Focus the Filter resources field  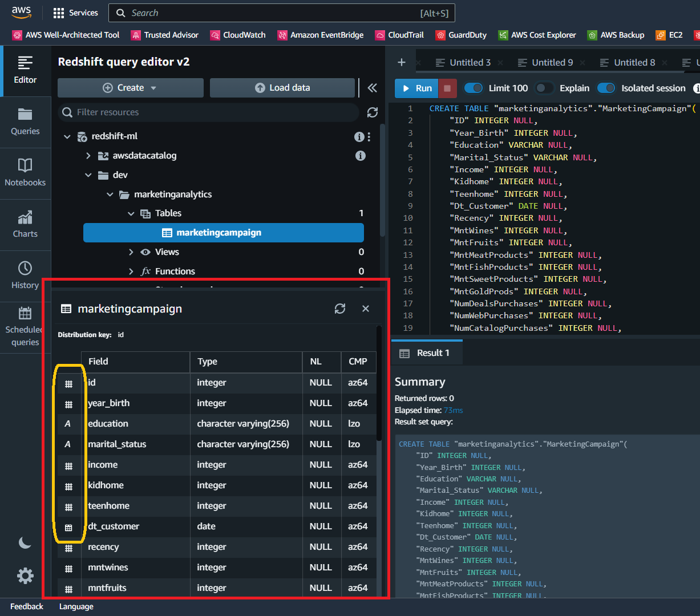coord(209,112)
